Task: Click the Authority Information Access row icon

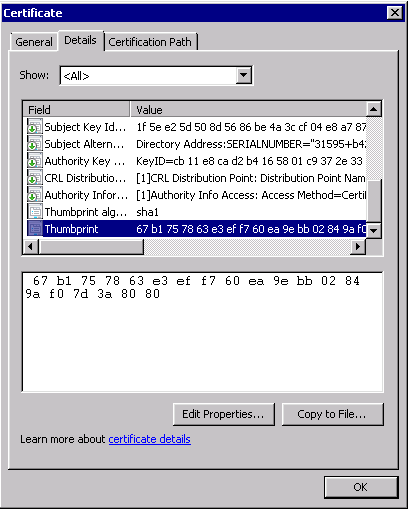Action: [x=35, y=195]
